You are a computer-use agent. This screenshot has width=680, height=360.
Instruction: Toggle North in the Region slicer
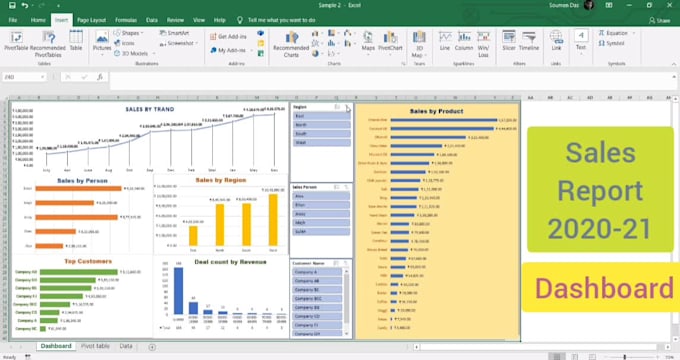click(x=321, y=125)
